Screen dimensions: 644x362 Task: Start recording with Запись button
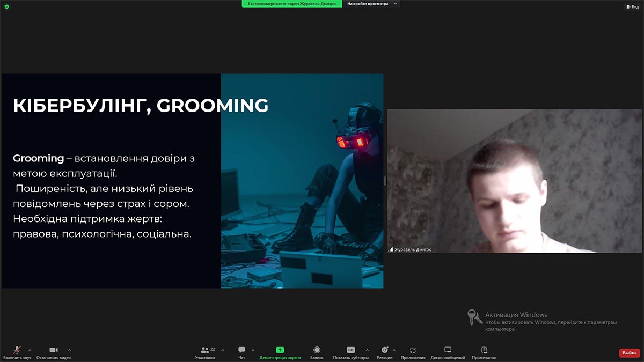coord(317,350)
